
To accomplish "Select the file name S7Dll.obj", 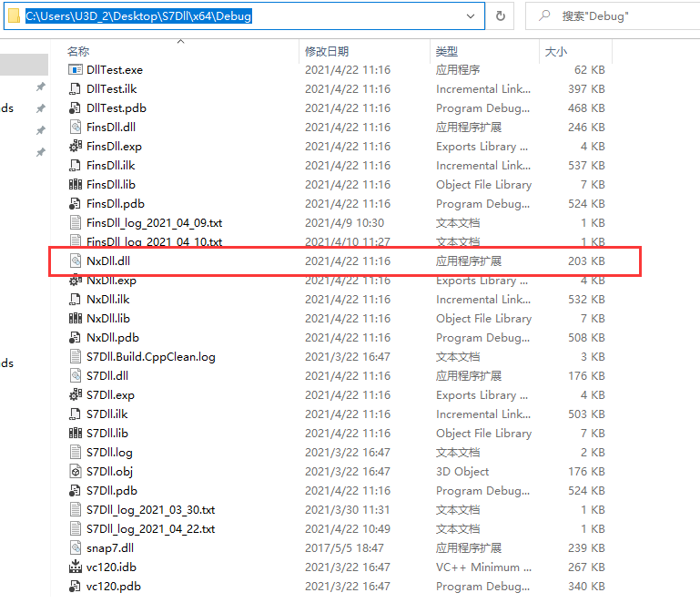I will [110, 471].
